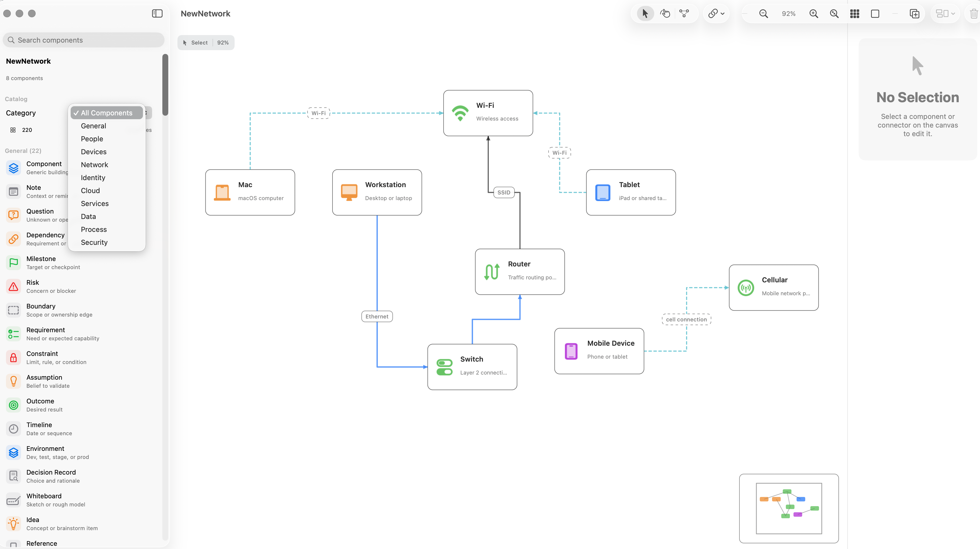The width and height of the screenshot is (980, 549).
Task: Open the alignment layout dropdown
Action: click(945, 14)
